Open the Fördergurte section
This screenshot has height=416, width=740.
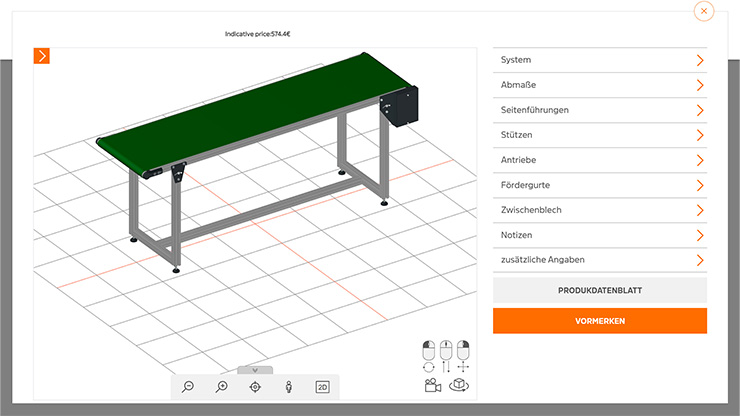600,185
